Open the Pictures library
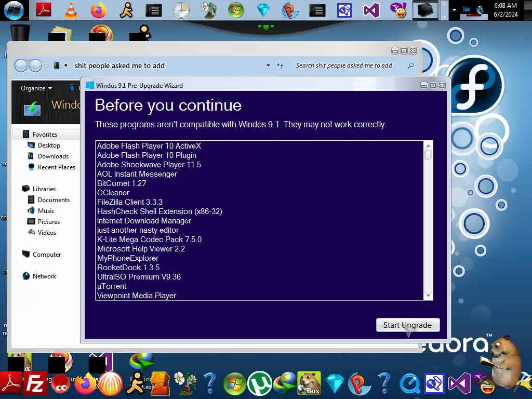Screen dimensions: 532x399 48,221
